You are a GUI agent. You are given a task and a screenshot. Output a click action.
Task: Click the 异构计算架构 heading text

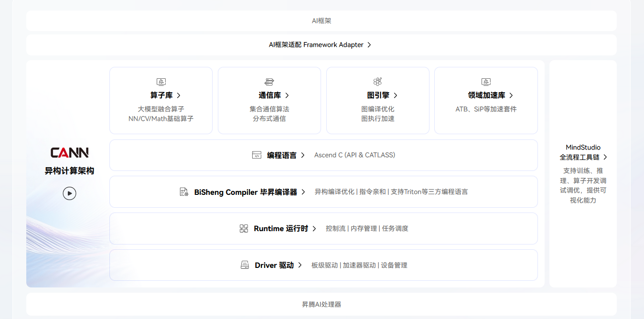[x=70, y=171]
